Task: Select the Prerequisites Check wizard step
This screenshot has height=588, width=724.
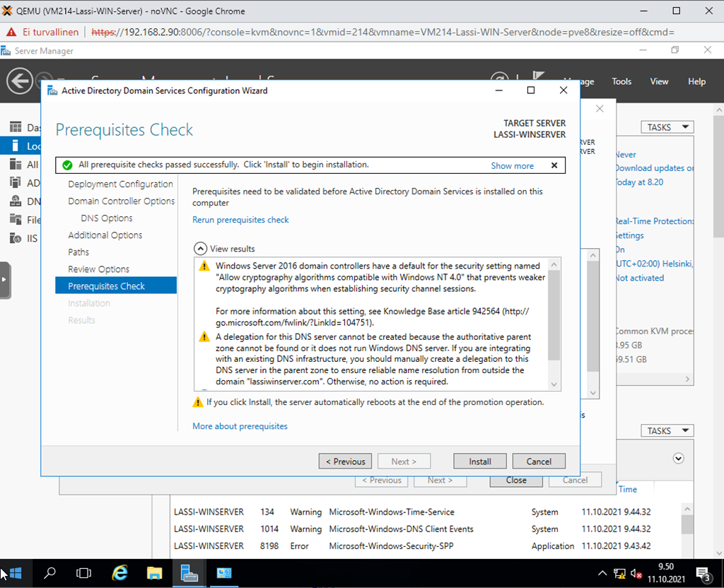Action: pos(116,286)
